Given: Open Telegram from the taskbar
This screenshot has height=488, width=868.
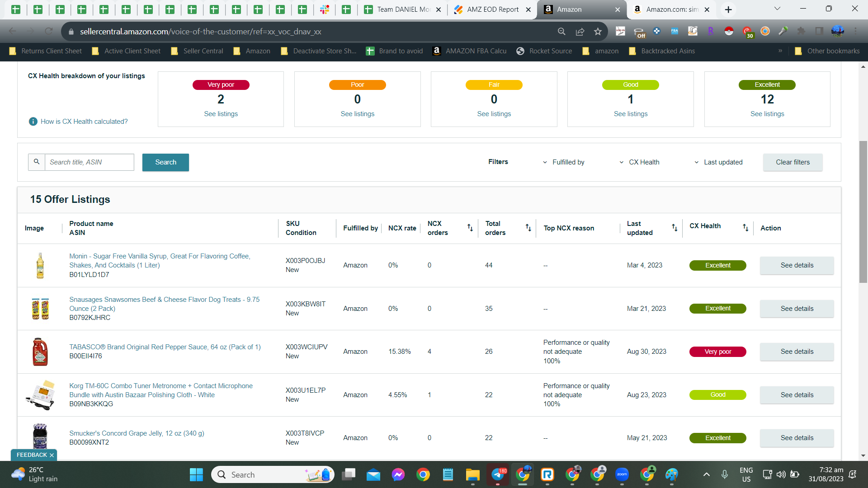Looking at the screenshot, I should pos(498,474).
